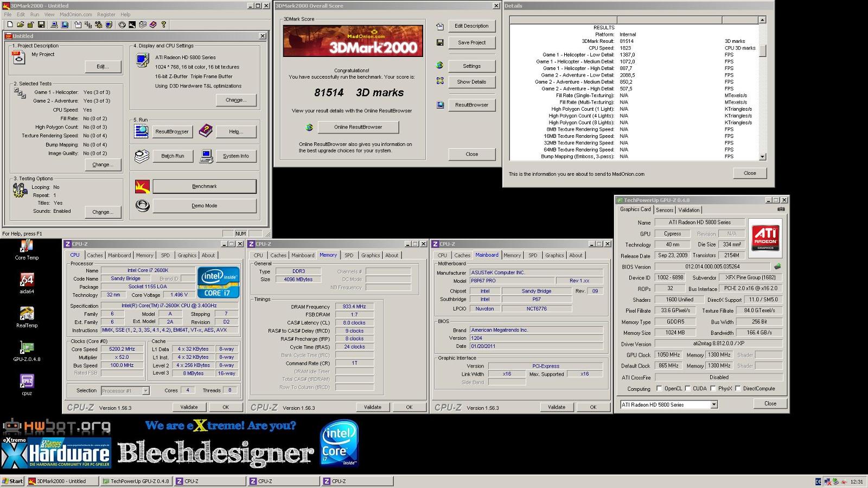Click the Change button under Selected Tests
The image size is (868, 488).
coord(103,164)
